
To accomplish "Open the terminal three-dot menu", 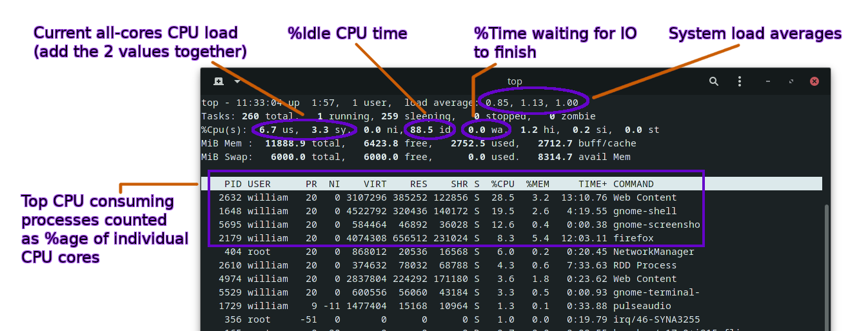I will point(740,81).
